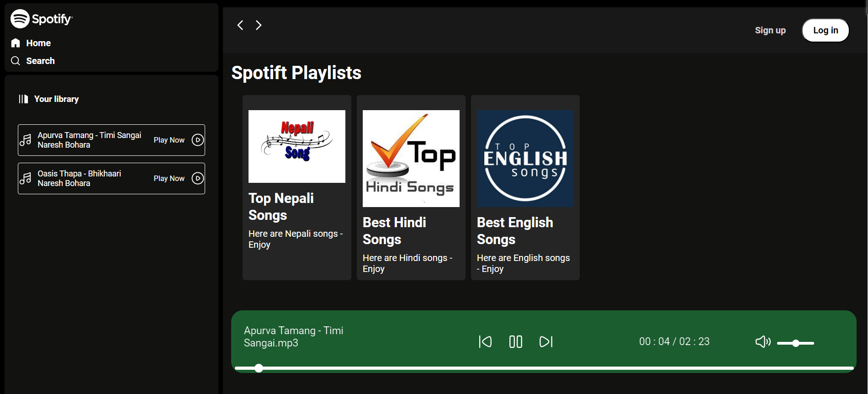Image resolution: width=868 pixels, height=394 pixels.
Task: Open the Search menu item
Action: [x=40, y=61]
